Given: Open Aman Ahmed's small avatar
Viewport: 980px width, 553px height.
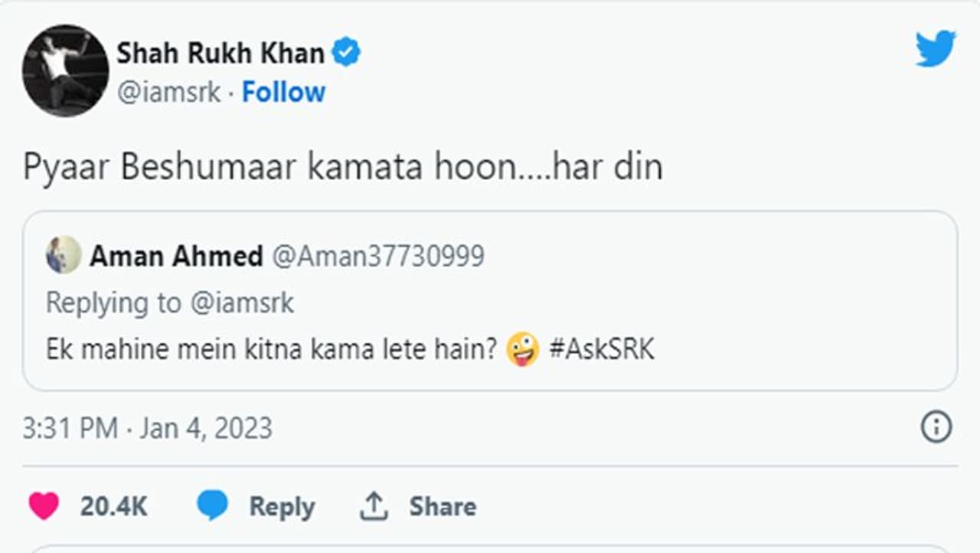Looking at the screenshot, I should (63, 255).
